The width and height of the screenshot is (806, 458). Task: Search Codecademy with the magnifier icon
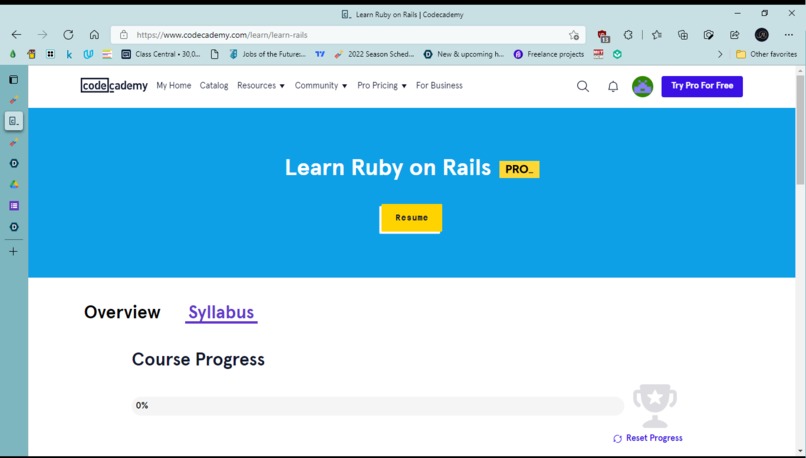click(582, 86)
